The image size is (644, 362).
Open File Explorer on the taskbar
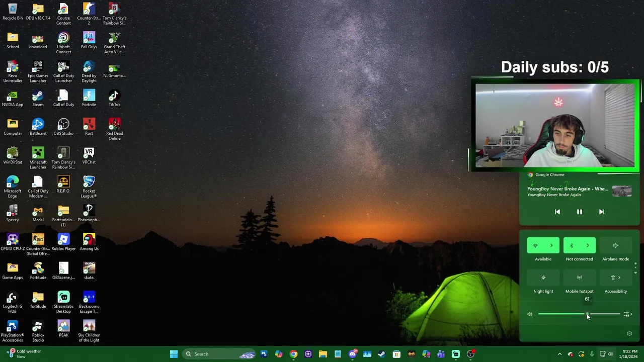pyautogui.click(x=323, y=354)
